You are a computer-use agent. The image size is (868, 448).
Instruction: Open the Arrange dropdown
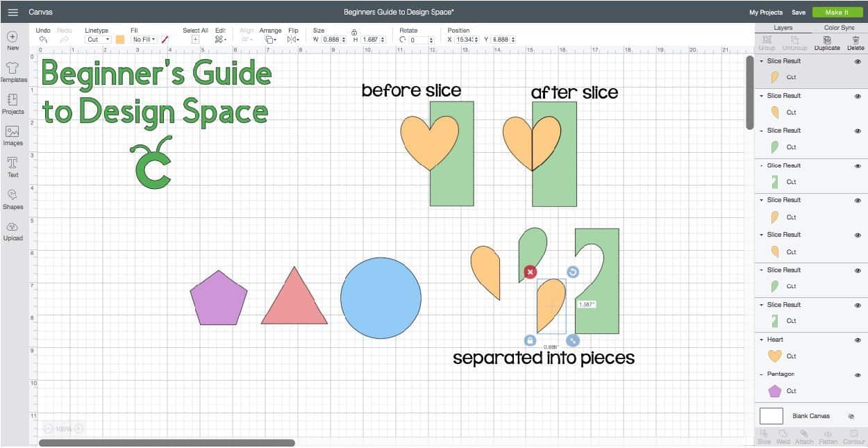pyautogui.click(x=270, y=40)
